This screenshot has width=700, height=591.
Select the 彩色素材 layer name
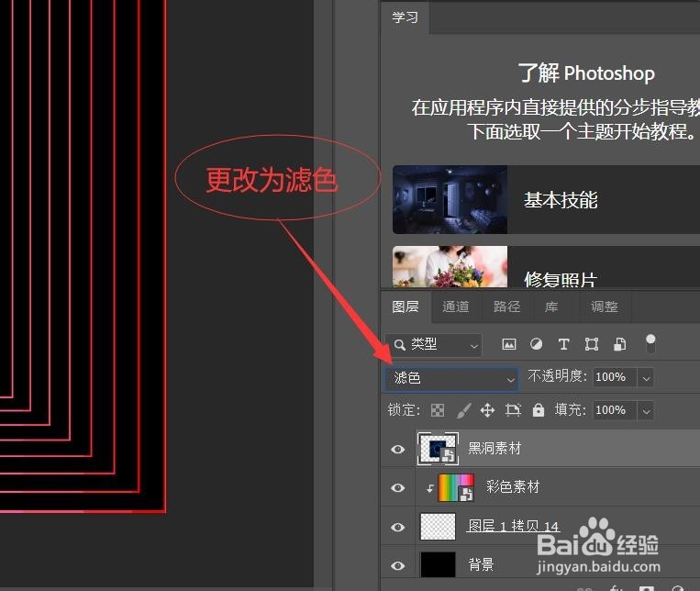(x=513, y=486)
